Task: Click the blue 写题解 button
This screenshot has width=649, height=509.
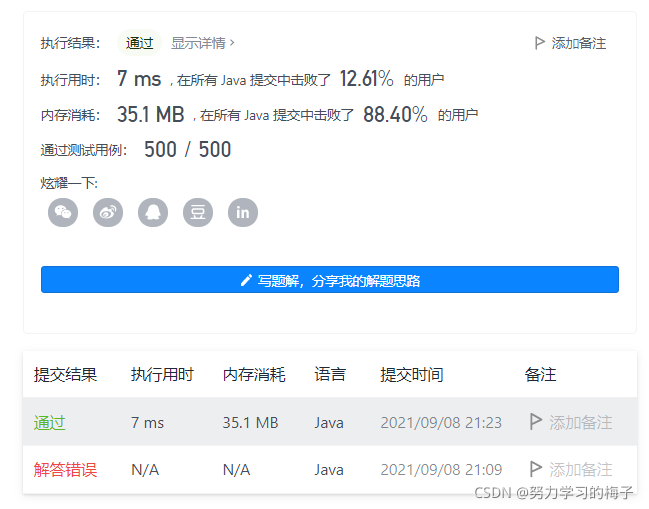Action: tap(330, 279)
